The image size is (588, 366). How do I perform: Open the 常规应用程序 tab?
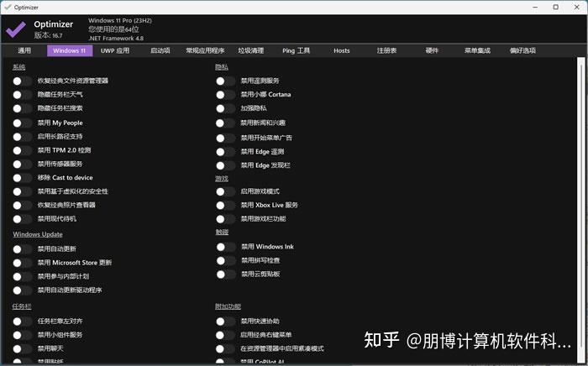[205, 50]
